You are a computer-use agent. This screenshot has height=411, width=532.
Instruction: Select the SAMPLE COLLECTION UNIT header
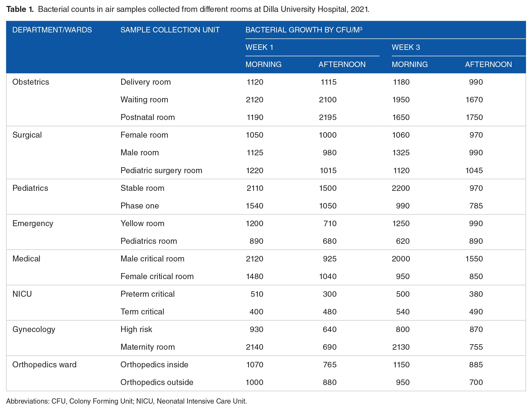point(170,30)
